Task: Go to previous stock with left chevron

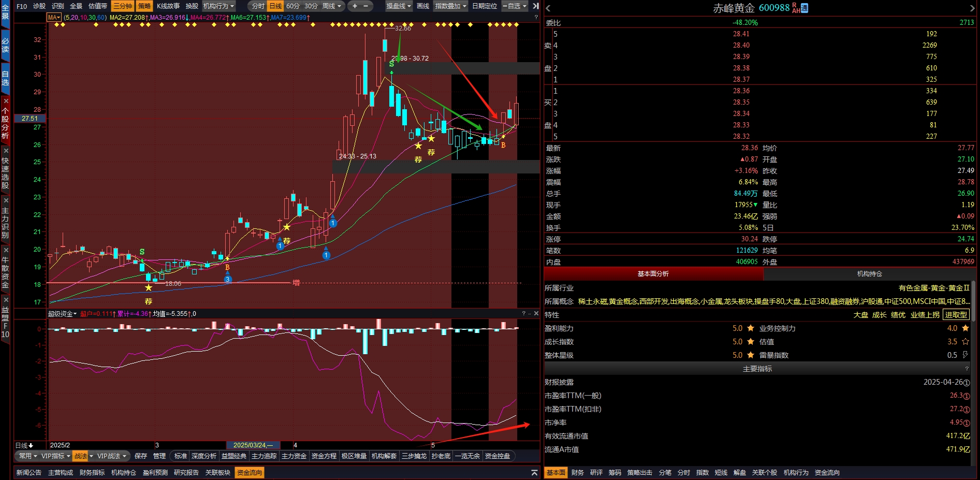Action: [548, 8]
